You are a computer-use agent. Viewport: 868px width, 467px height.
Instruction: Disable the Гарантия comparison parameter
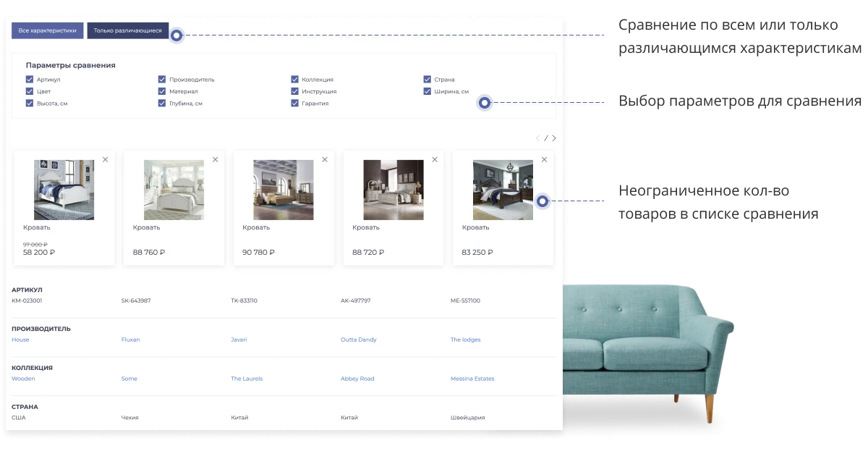[x=295, y=104]
